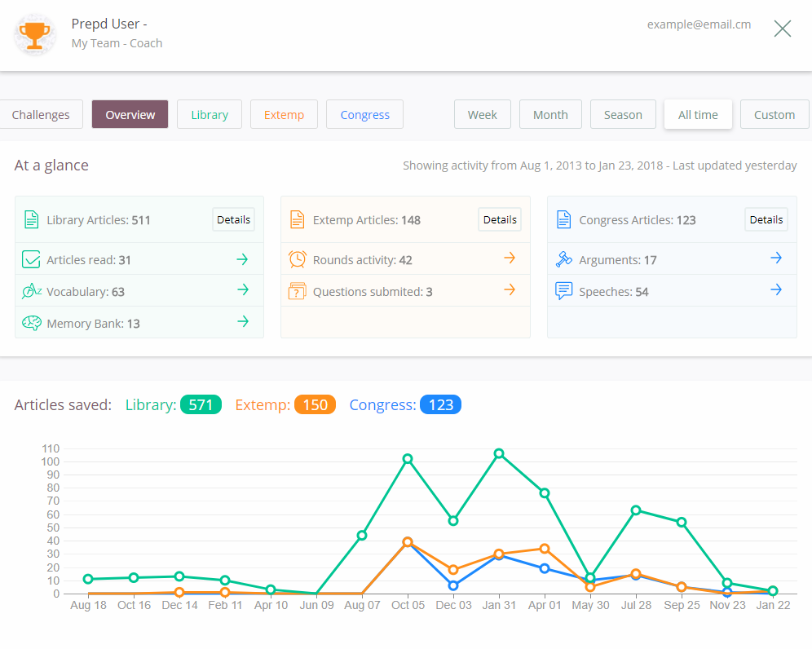Click the 'Articles read: 31' label
This screenshot has height=649, width=812.
89,260
